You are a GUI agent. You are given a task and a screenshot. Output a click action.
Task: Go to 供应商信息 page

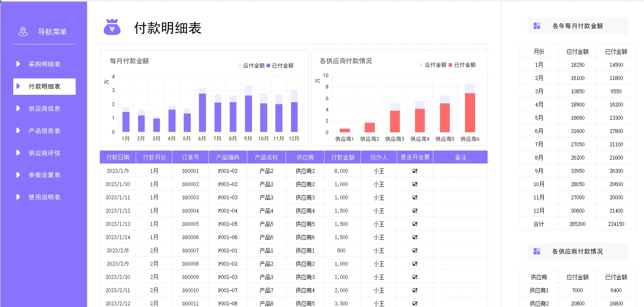[x=44, y=108]
